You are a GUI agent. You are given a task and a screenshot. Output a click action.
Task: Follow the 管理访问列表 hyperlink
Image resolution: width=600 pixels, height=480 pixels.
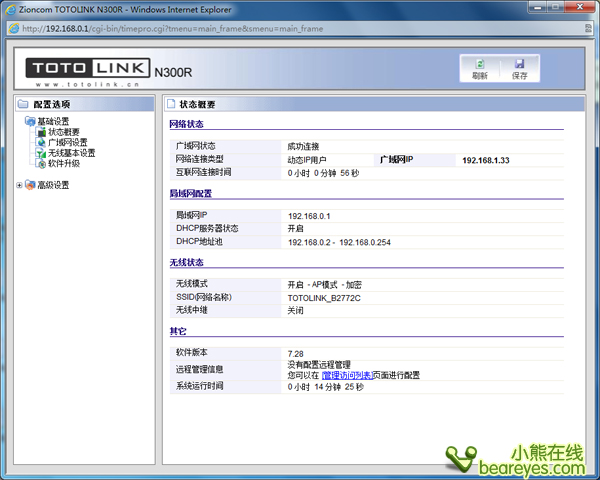coord(347,376)
